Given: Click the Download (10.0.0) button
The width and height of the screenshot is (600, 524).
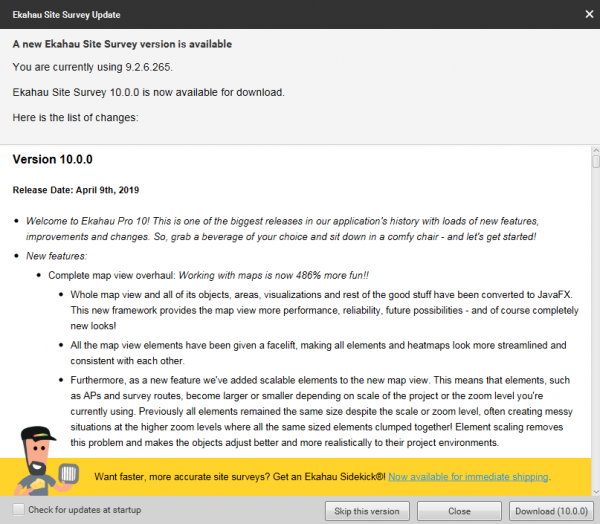Looking at the screenshot, I should pos(549,511).
